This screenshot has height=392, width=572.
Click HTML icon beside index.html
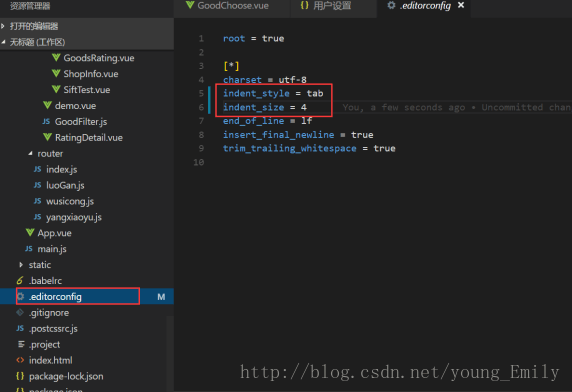(20, 360)
